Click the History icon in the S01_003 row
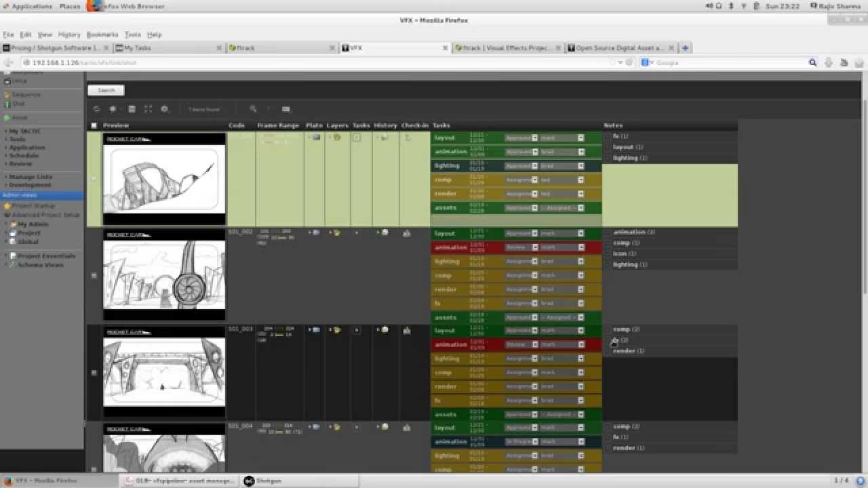Image resolution: width=868 pixels, height=488 pixels. point(384,330)
